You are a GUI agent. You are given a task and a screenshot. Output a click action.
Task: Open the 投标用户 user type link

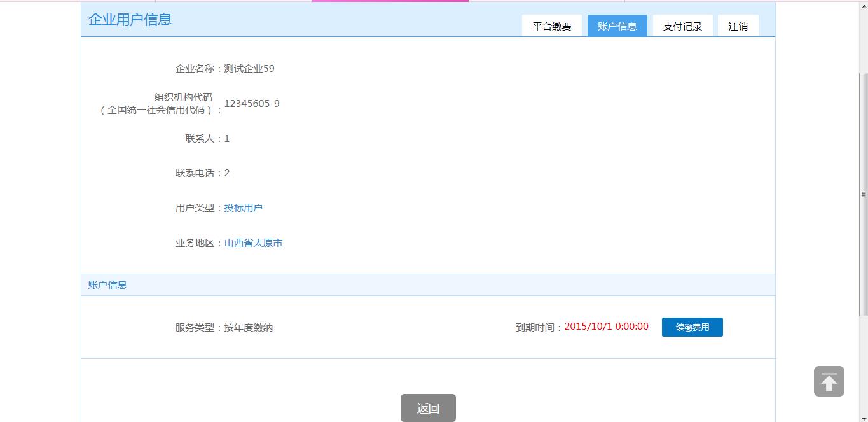click(x=243, y=208)
